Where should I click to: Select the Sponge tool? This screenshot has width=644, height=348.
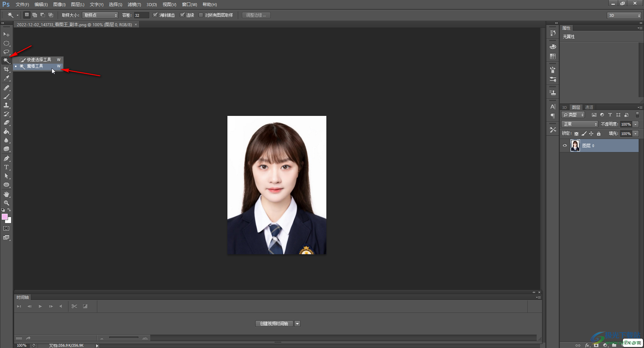click(x=6, y=149)
